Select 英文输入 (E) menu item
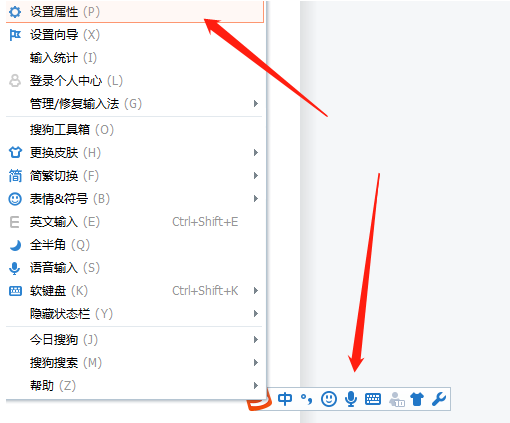 134,222
